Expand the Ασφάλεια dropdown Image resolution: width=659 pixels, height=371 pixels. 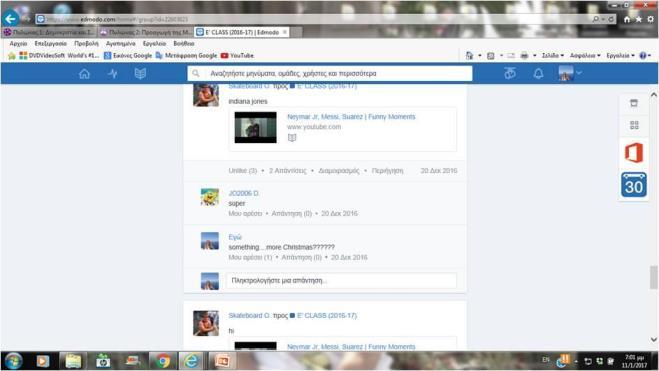[585, 55]
